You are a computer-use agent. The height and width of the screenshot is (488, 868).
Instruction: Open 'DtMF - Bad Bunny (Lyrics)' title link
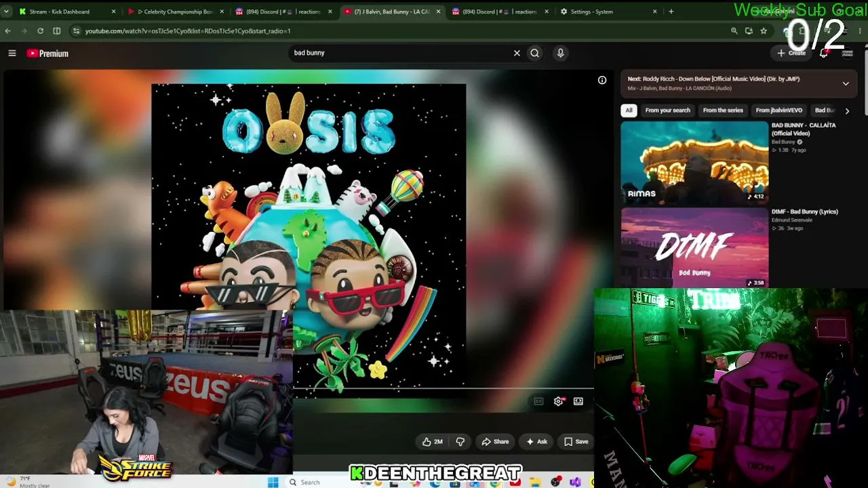805,211
